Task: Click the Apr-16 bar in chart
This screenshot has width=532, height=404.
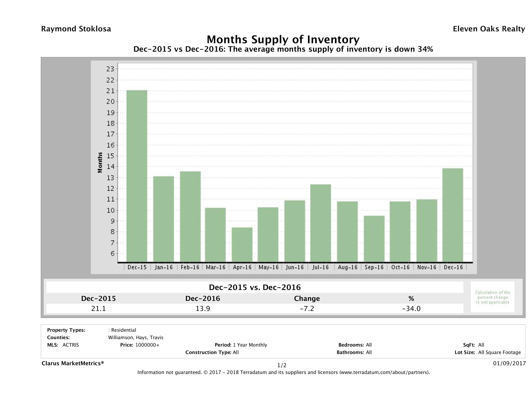Action: click(242, 244)
